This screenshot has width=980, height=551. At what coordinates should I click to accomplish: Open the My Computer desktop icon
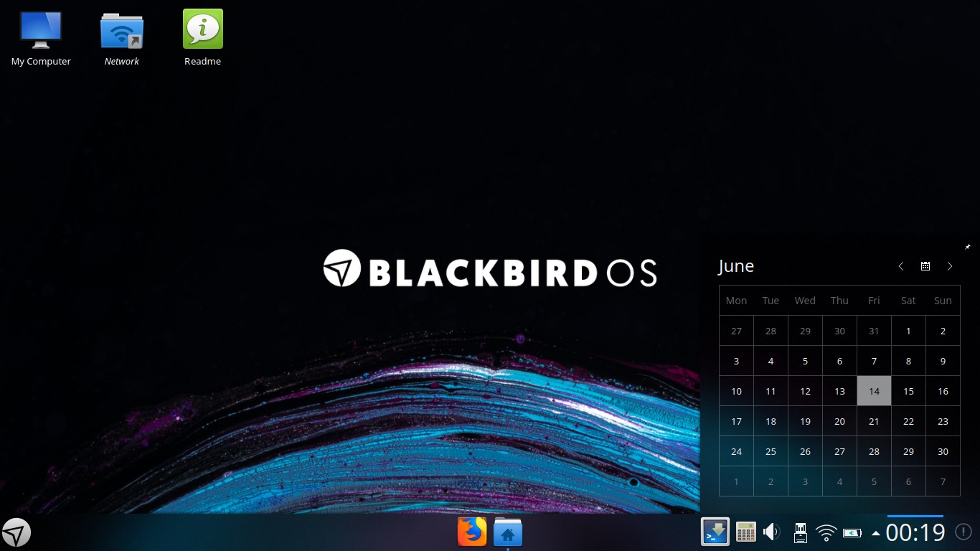tap(41, 38)
